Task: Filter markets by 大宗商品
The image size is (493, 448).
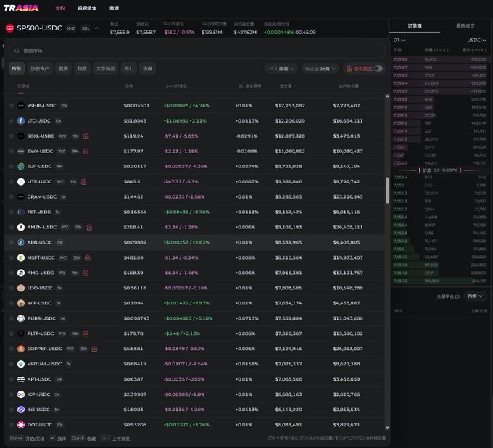Action: pos(105,69)
